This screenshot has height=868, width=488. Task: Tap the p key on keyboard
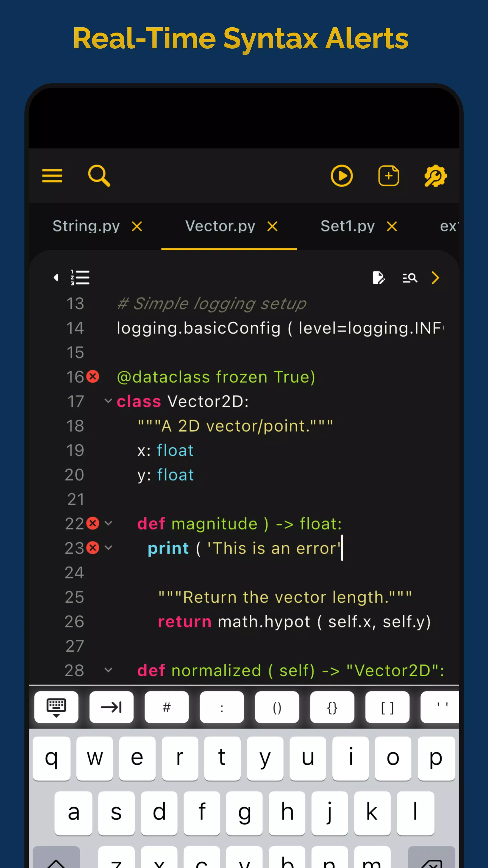point(436,759)
